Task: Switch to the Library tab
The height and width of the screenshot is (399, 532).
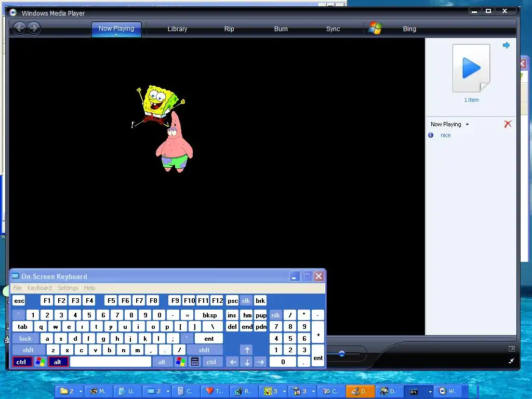Action: tap(177, 29)
